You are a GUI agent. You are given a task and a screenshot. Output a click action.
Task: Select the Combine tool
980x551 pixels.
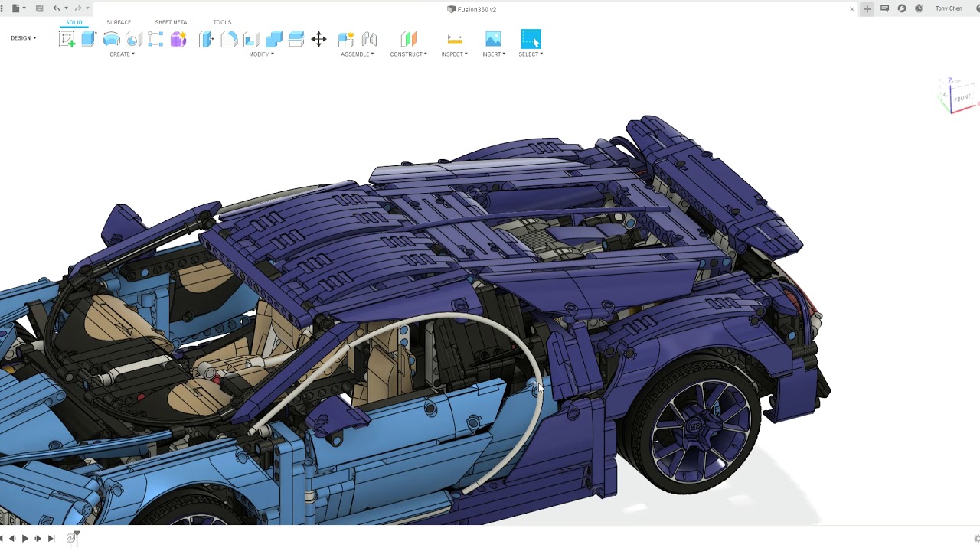[274, 39]
